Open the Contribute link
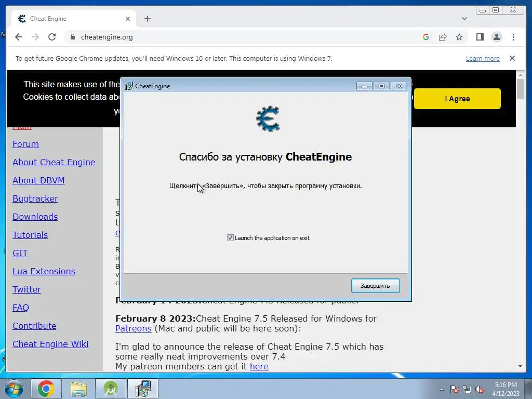 (34, 326)
